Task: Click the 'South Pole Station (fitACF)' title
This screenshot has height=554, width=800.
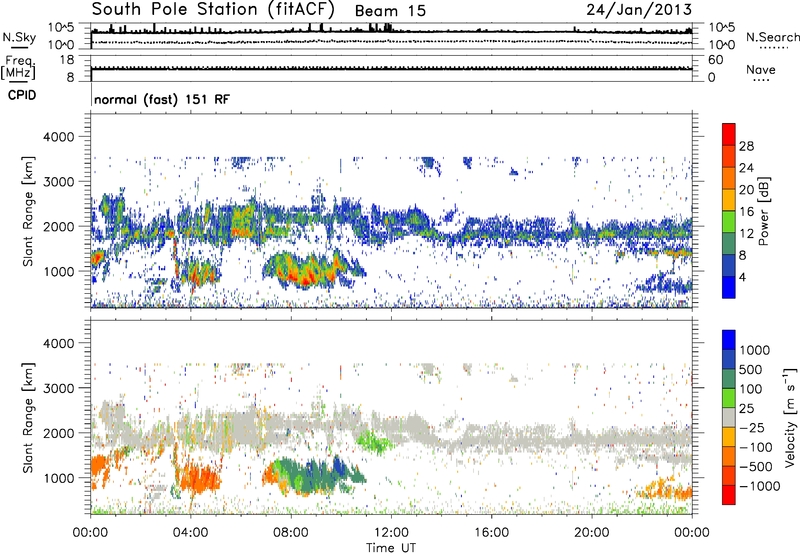Action: tap(213, 10)
